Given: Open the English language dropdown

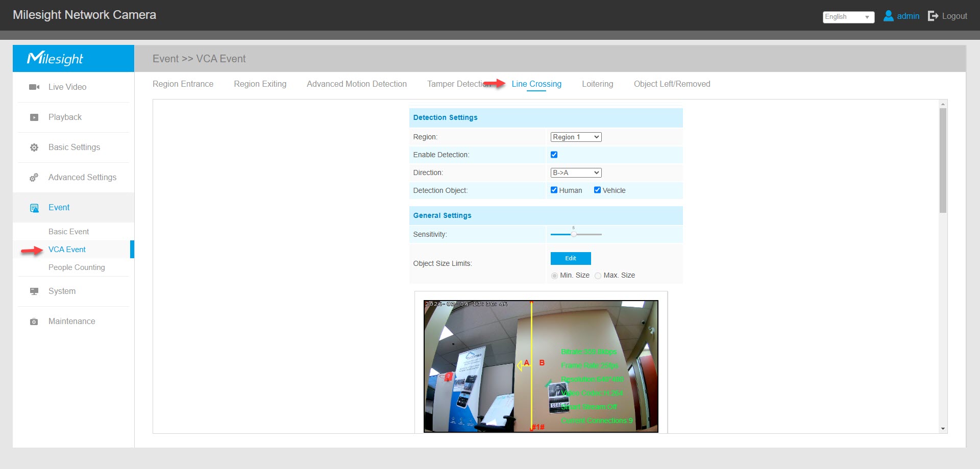Looking at the screenshot, I should pyautogui.click(x=848, y=17).
